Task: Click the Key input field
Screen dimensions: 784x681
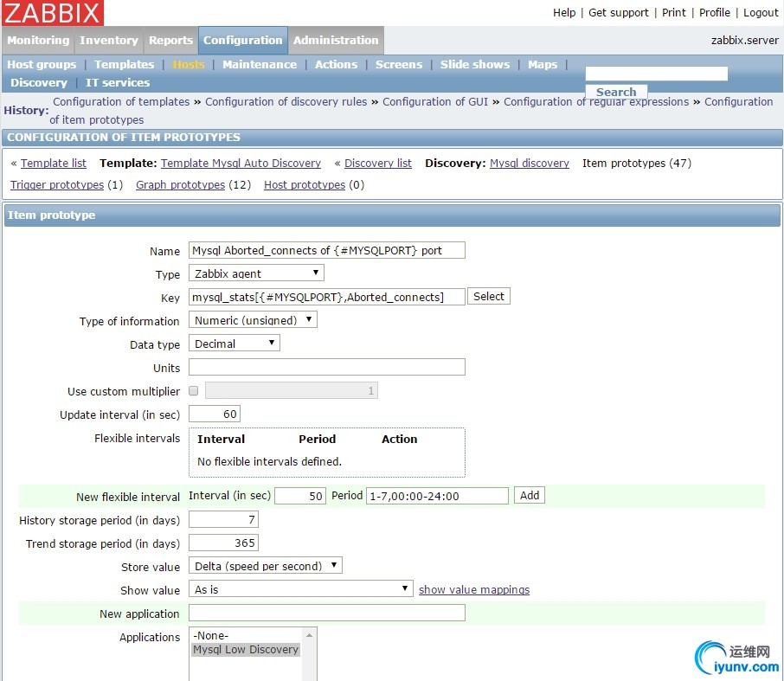Action: (326, 297)
